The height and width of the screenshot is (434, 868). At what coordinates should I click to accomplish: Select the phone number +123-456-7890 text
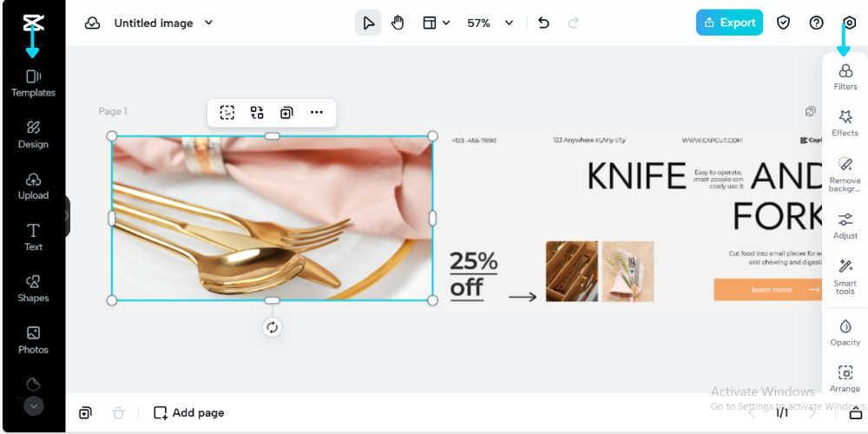[474, 141]
